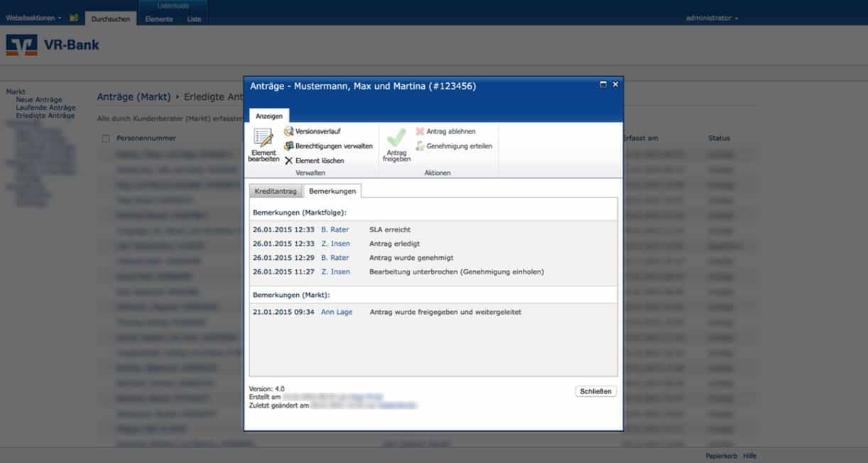Click the '26.01.2015 11:27' timestamp
This screenshot has width=868, height=463.
point(283,271)
